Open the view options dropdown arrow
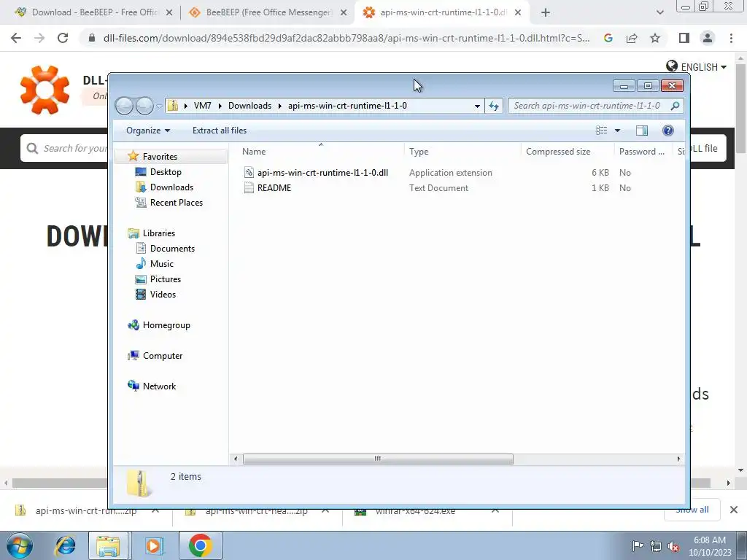Image resolution: width=747 pixels, height=560 pixels. (617, 131)
